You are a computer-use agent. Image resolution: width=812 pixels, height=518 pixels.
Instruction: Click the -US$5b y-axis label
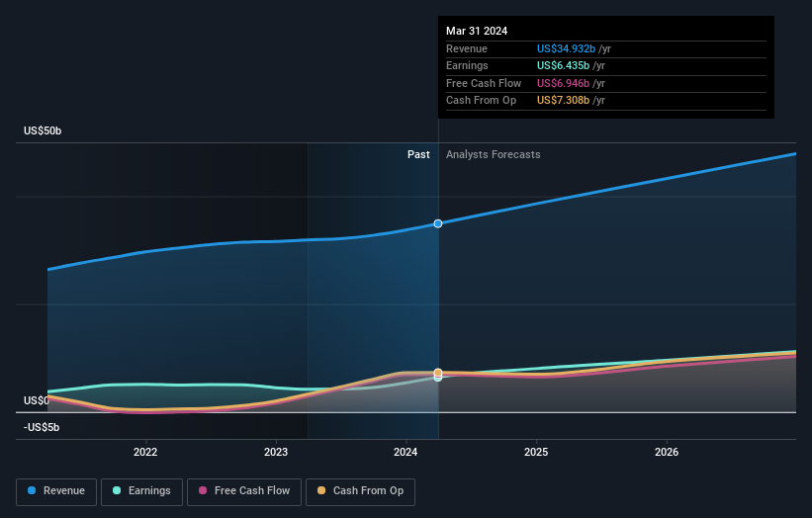point(42,427)
